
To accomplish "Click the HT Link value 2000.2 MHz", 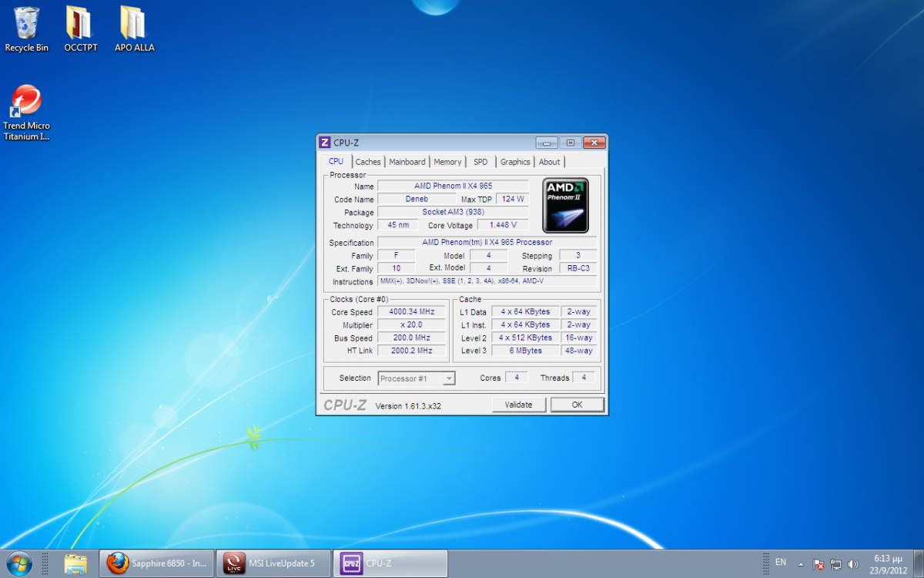I will [411, 351].
